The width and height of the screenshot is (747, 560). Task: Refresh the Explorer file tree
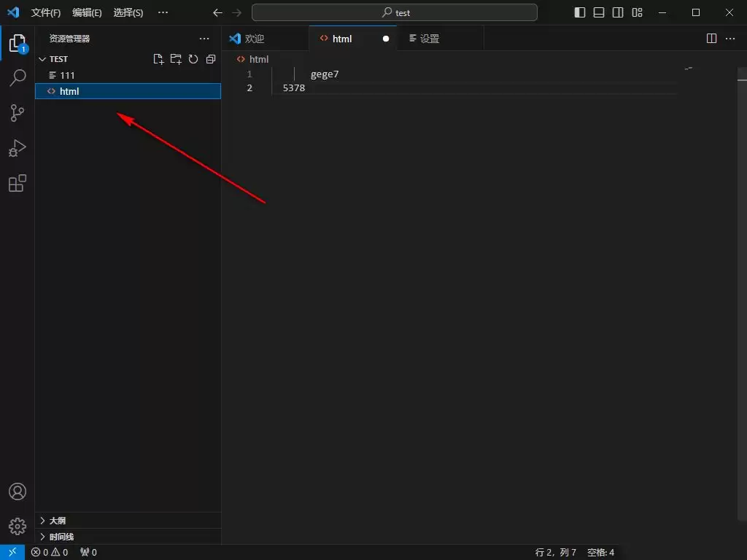pyautogui.click(x=193, y=59)
